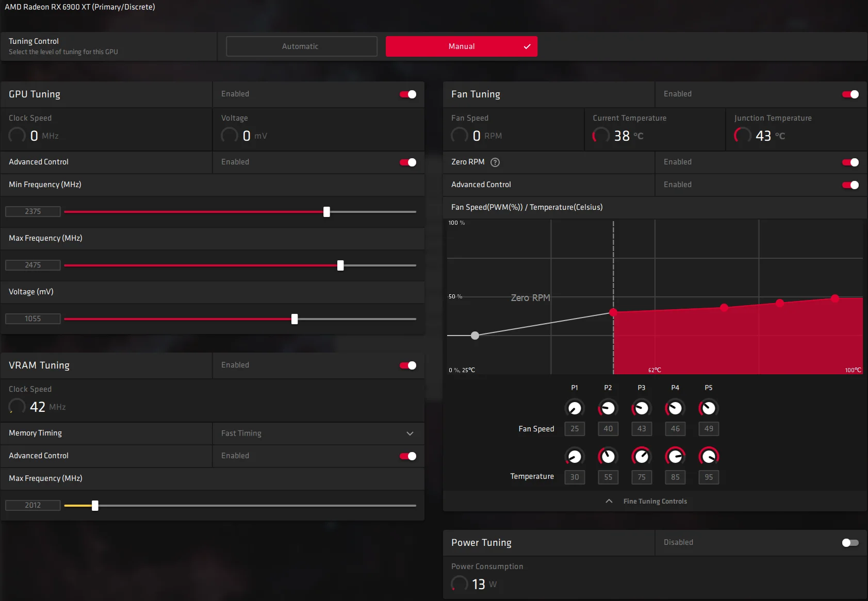
Task: Click the P2 temperature dial knob
Action: 608,456
